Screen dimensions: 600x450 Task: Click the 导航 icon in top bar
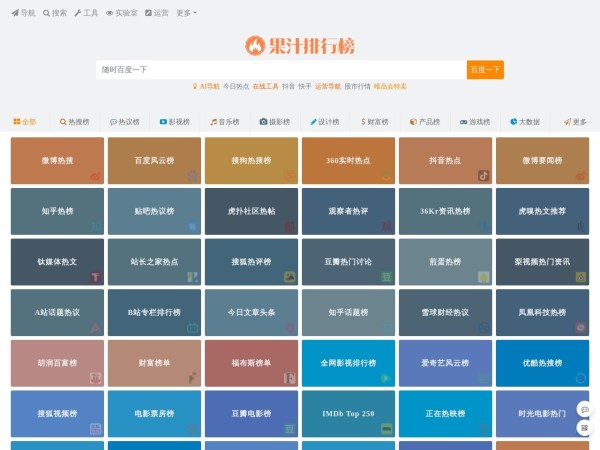(x=14, y=13)
